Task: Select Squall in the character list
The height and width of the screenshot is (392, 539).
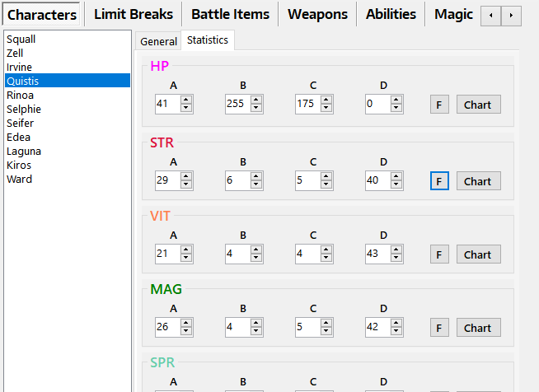Action: 68,39
